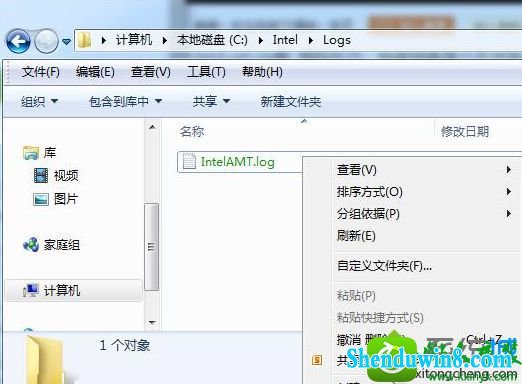Expand the arrow before 计算机 in address bar
The image size is (522, 384).
[104, 40]
